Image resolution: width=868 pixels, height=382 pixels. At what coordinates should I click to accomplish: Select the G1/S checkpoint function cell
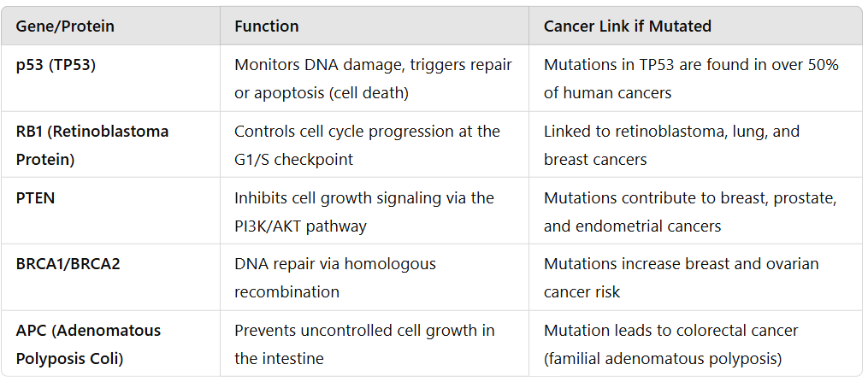368,145
